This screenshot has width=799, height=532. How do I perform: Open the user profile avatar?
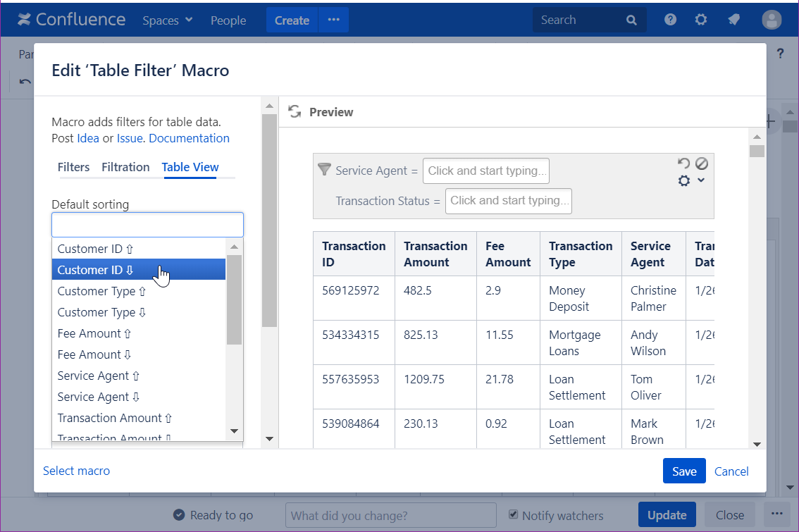772,20
